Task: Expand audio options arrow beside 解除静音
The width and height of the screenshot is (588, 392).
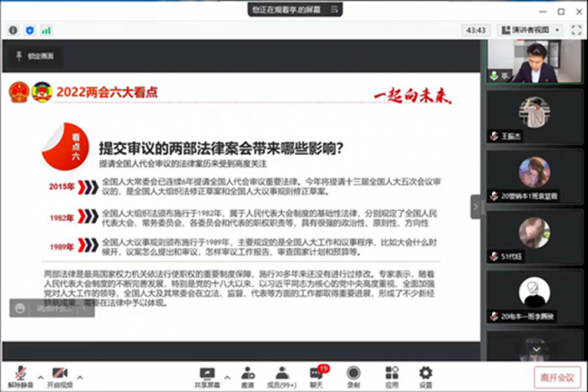Action: pyautogui.click(x=41, y=372)
